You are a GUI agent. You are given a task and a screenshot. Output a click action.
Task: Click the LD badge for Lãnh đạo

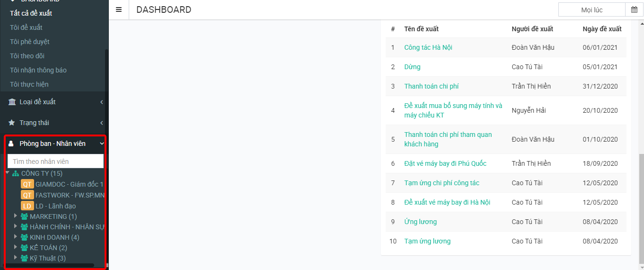[x=27, y=206]
